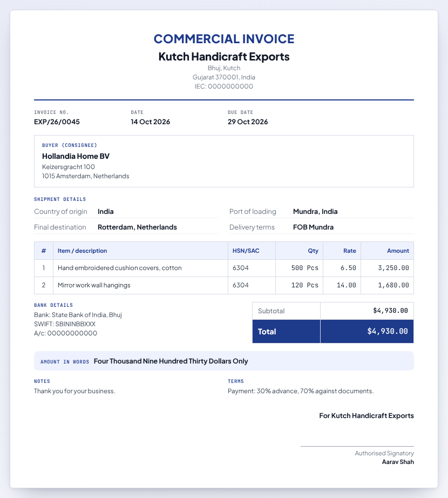The height and width of the screenshot is (498, 448).
Task: Click the Mundra, India value
Action: 315,212
